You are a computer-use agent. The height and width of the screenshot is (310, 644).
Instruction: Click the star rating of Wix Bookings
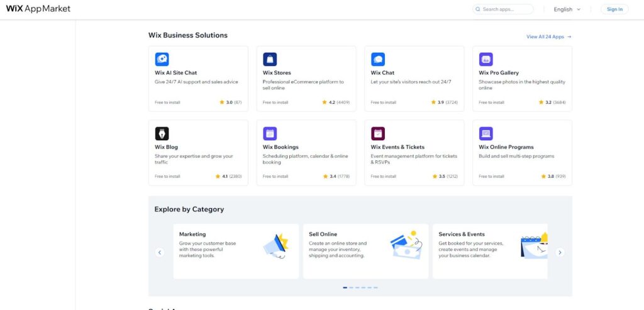click(x=336, y=176)
